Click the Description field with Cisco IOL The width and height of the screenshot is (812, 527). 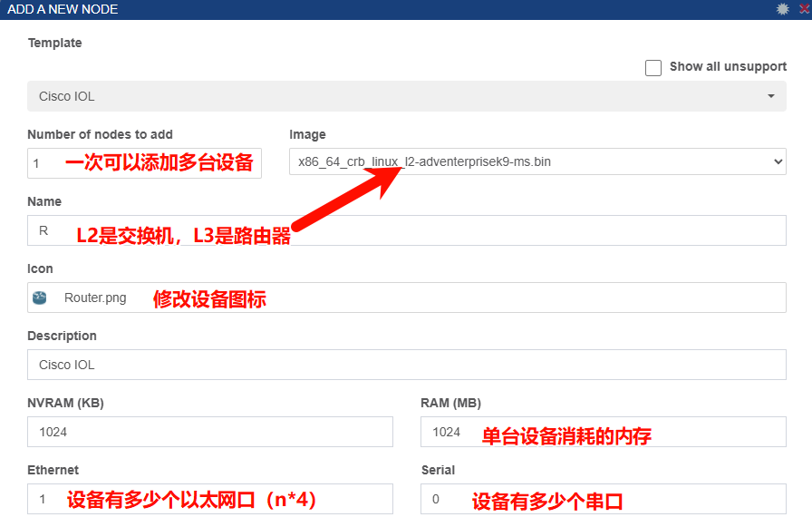[x=407, y=365]
